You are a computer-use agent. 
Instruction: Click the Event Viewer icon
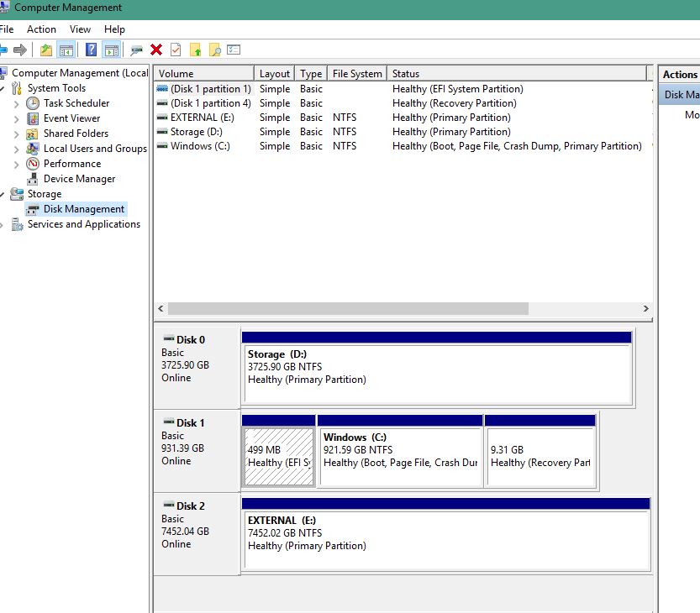pos(33,118)
